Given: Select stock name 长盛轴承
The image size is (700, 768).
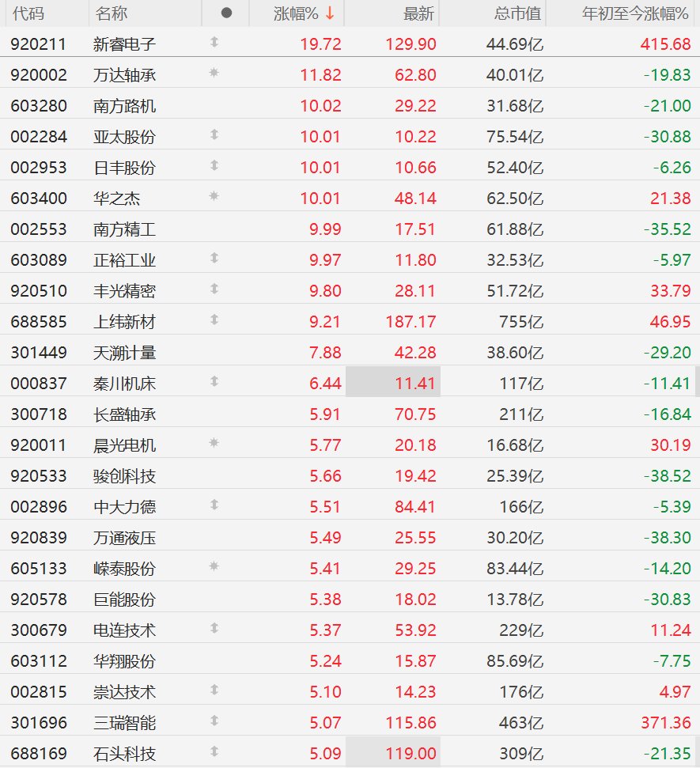Looking at the screenshot, I should 124,414.
